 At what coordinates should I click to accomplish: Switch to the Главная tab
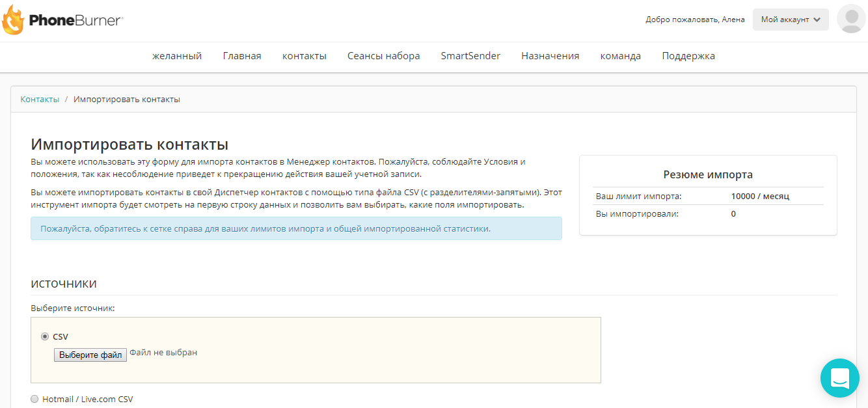tap(242, 56)
